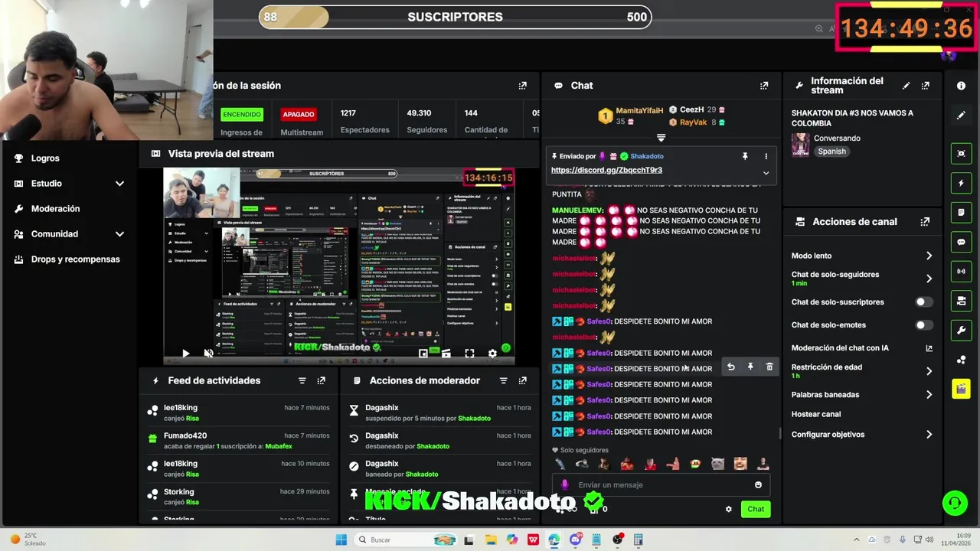980x551 pixels.
Task: Pop out the Información del stream panel
Action: tap(925, 86)
